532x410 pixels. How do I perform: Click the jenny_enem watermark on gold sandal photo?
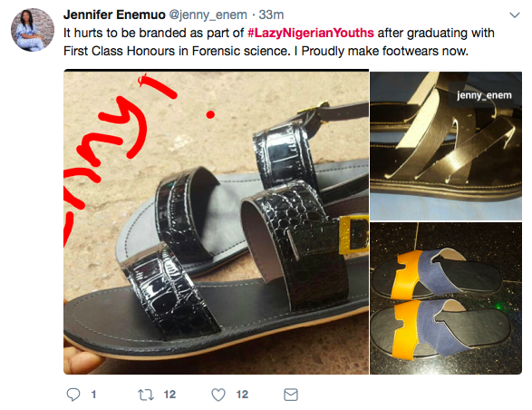(484, 95)
